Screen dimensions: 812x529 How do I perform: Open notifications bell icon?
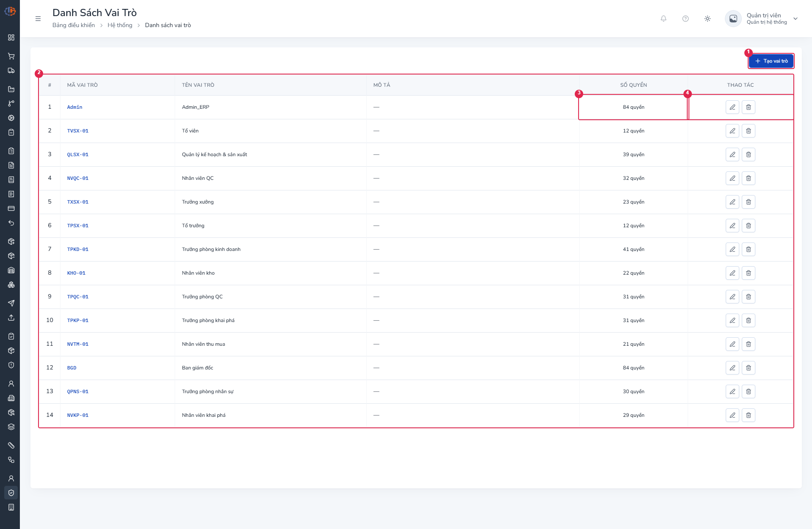(x=664, y=19)
